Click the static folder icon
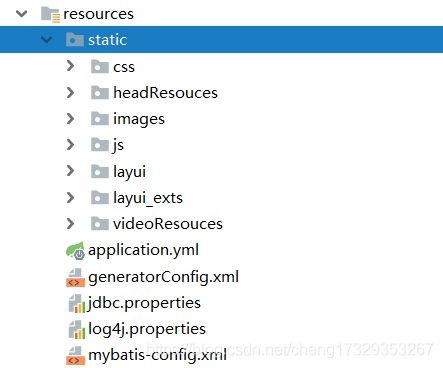Image resolution: width=443 pixels, height=368 pixels. pos(75,40)
